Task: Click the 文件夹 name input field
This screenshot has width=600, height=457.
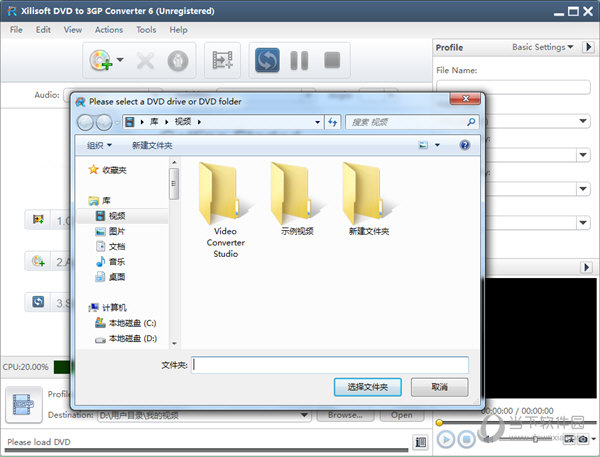Action: coord(330,365)
